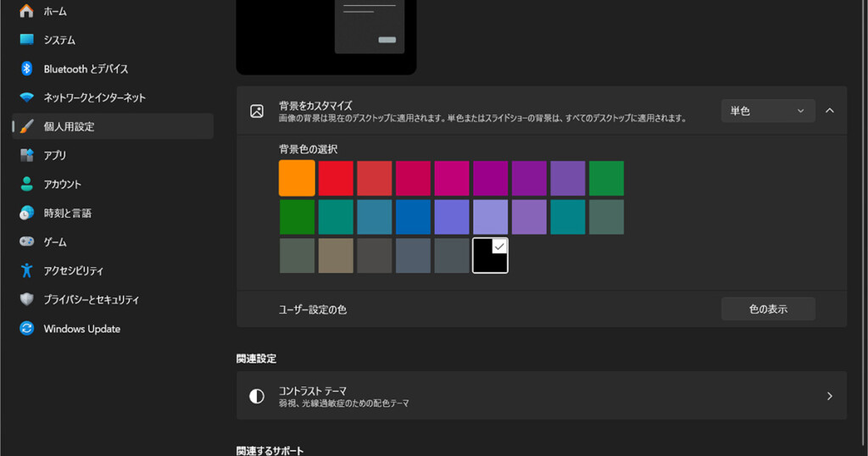Pick the orange swatch in top row
868x456 pixels.
coord(297,178)
